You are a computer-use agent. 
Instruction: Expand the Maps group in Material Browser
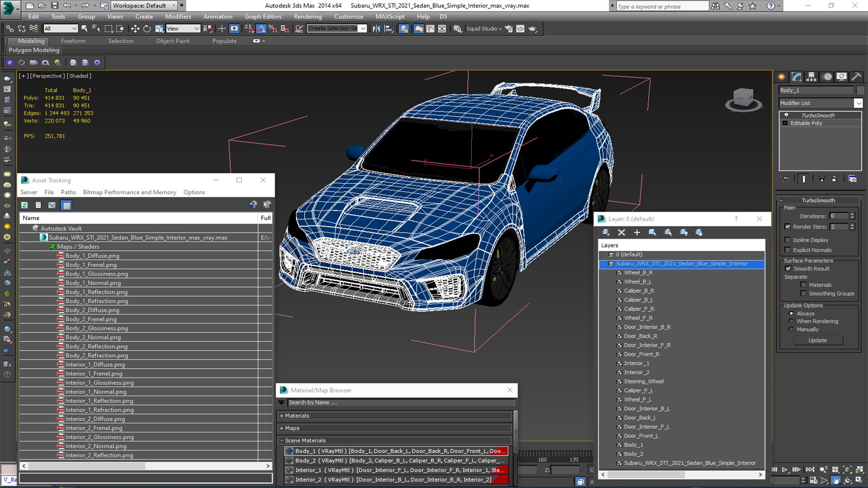[x=282, y=428]
